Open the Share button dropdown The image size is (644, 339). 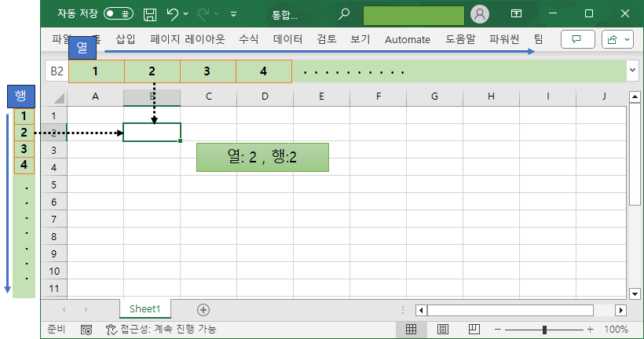pyautogui.click(x=618, y=39)
